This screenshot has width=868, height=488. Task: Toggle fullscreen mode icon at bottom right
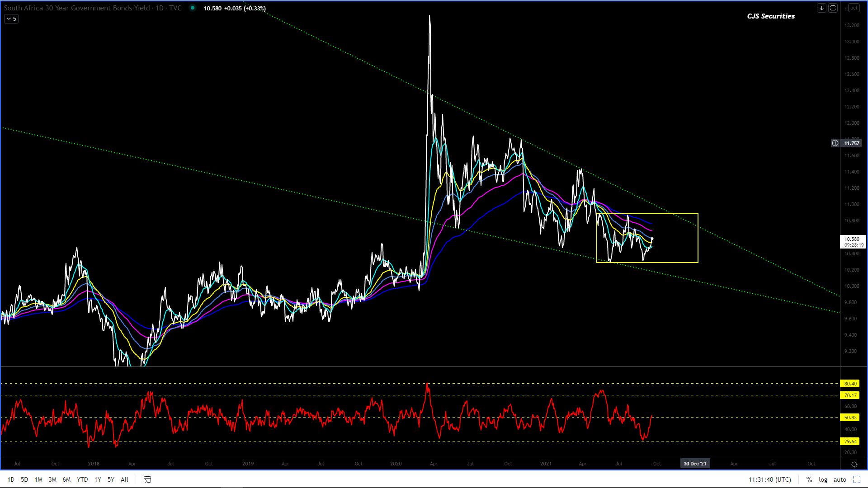pyautogui.click(x=857, y=479)
